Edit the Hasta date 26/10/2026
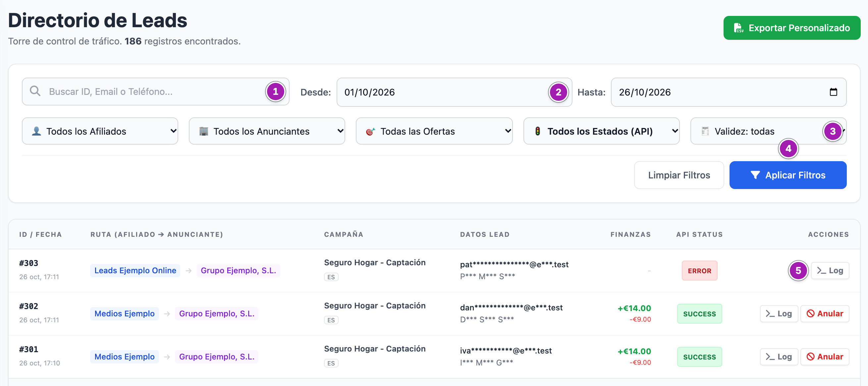Image resolution: width=868 pixels, height=386 pixels. point(728,92)
